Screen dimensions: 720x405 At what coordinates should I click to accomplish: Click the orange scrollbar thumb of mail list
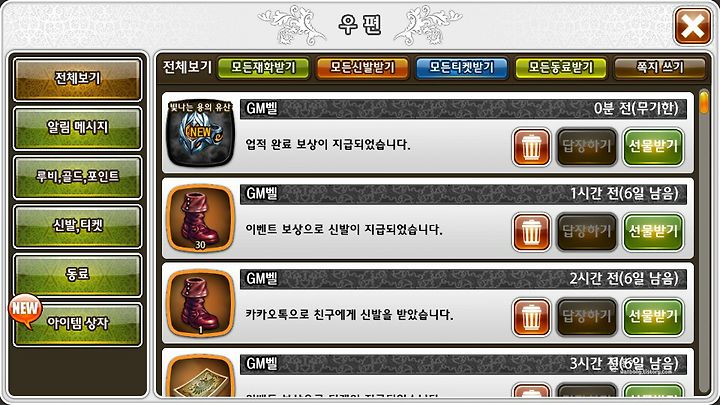703,101
